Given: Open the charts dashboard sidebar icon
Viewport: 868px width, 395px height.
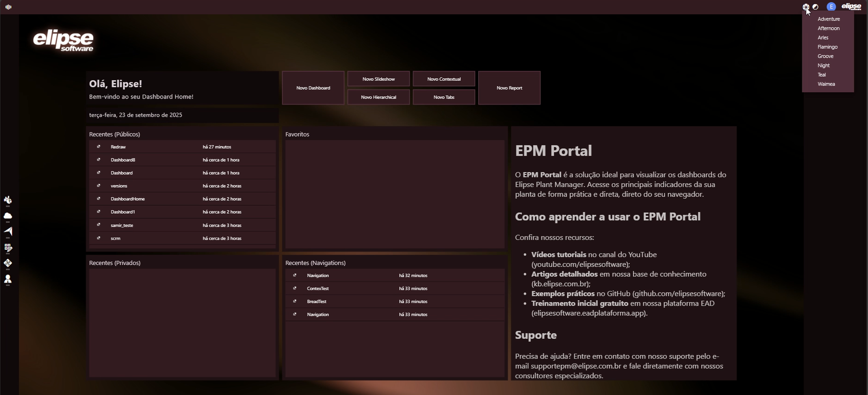Looking at the screenshot, I should [x=8, y=200].
